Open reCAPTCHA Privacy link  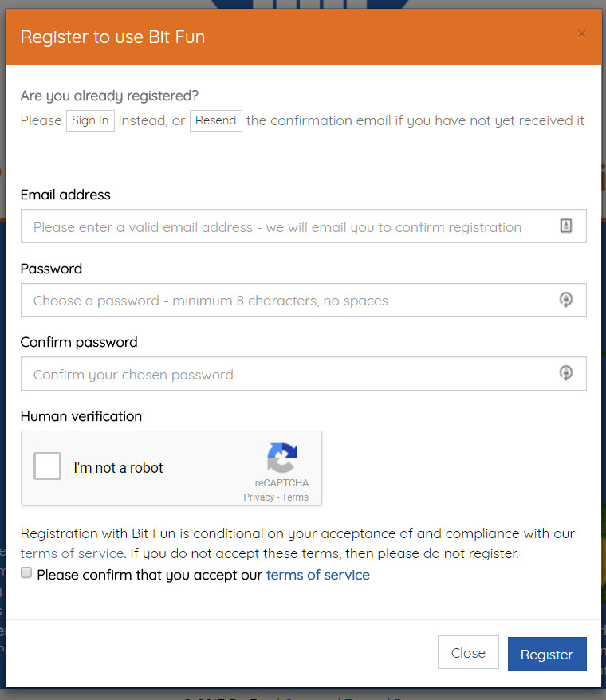point(258,497)
